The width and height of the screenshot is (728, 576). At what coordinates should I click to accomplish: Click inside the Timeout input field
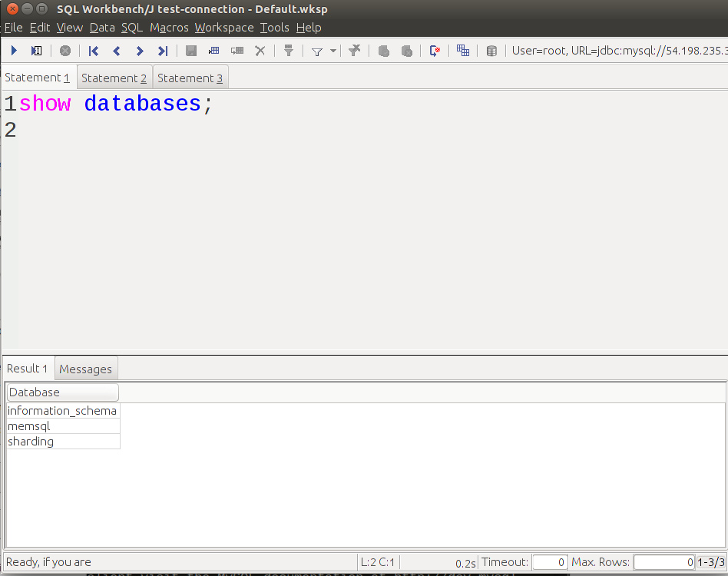pyautogui.click(x=548, y=561)
